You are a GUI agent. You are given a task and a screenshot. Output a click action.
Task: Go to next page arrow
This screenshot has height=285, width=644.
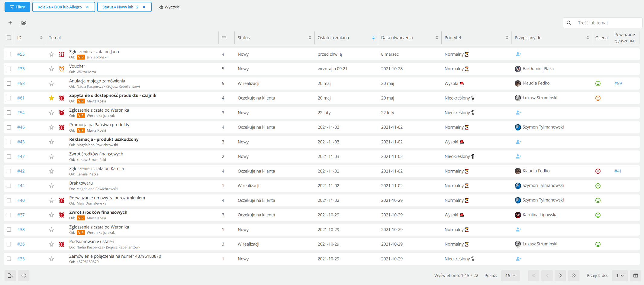click(560, 276)
